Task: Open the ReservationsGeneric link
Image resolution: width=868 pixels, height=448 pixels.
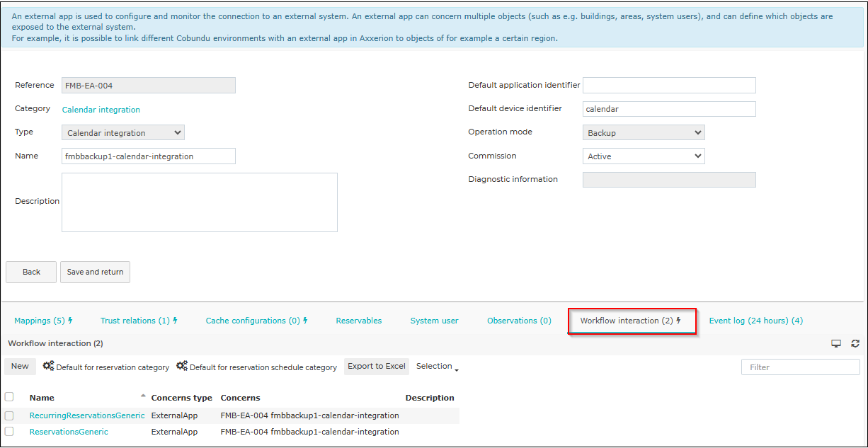Action: (x=69, y=432)
